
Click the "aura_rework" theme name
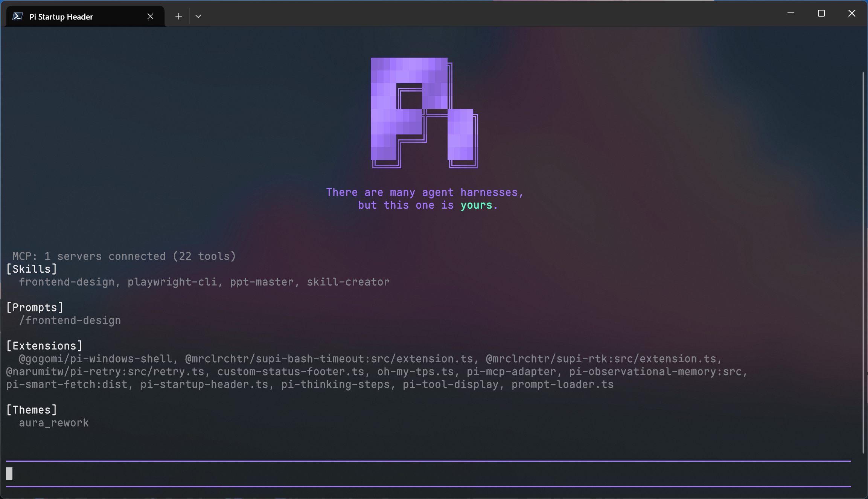[54, 423]
